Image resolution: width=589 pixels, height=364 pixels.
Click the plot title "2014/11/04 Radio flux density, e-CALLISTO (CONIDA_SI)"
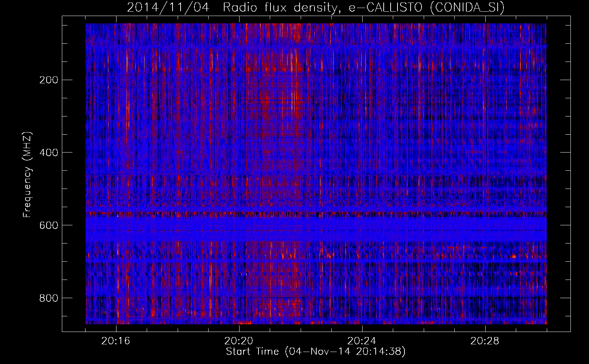316,7
